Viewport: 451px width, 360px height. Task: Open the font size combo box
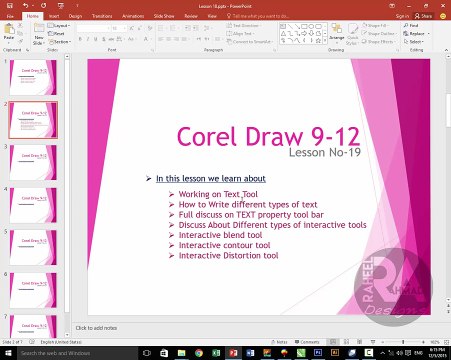[x=119, y=28]
